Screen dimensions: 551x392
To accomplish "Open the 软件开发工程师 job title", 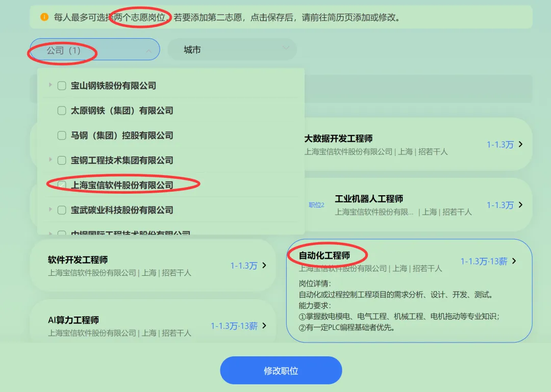I will (78, 260).
